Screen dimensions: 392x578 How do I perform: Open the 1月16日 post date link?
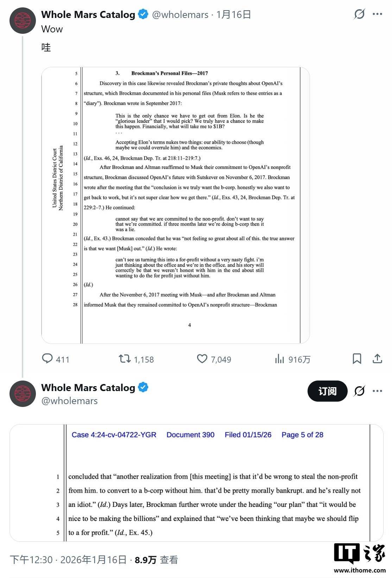(233, 14)
